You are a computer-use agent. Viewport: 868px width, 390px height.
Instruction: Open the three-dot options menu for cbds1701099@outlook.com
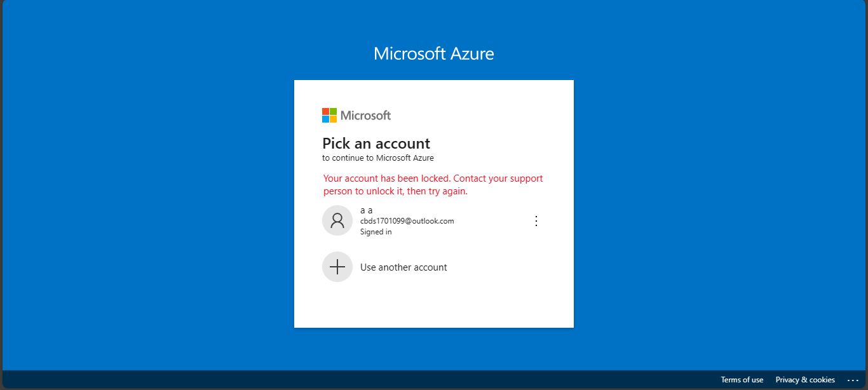pos(536,221)
